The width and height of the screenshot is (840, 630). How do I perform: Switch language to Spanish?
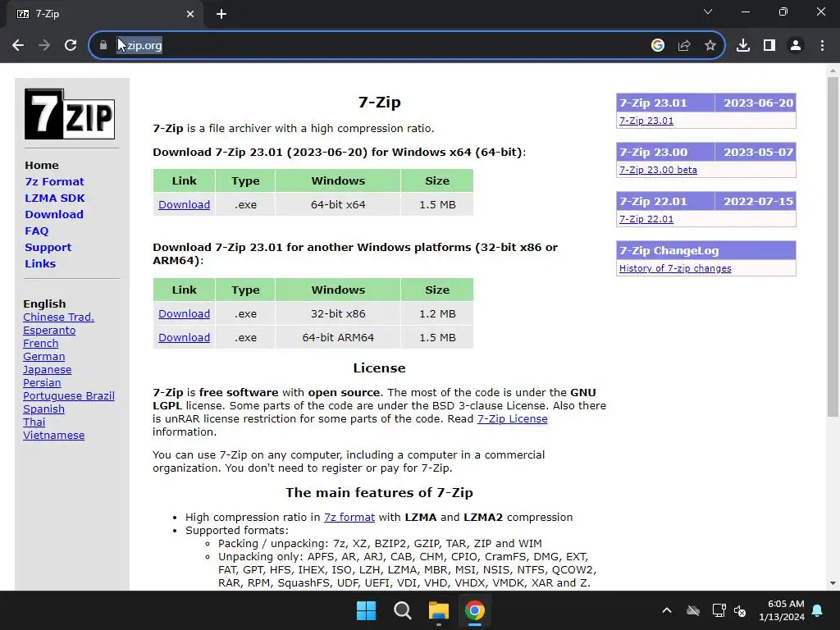pos(44,409)
